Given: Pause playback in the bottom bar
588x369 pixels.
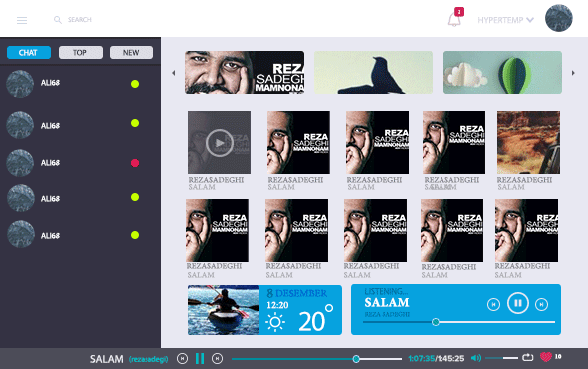Looking at the screenshot, I should (200, 358).
